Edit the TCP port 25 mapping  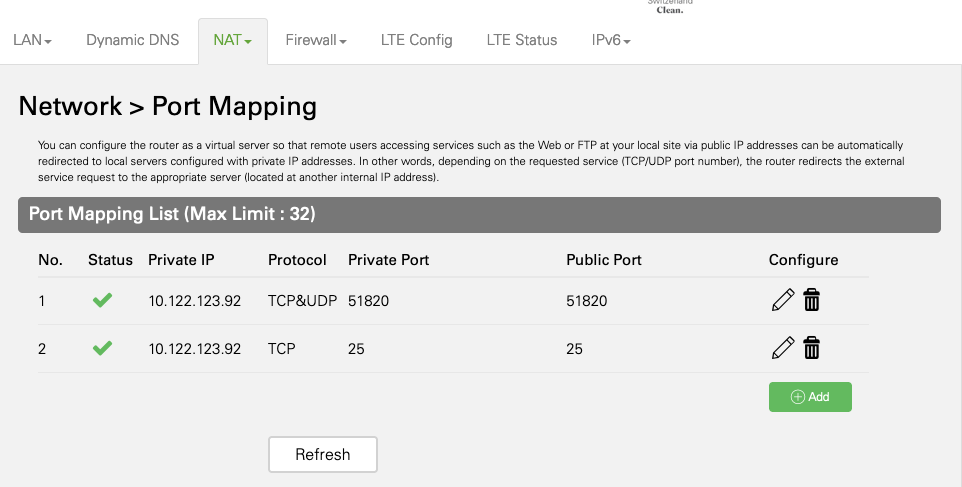(783, 348)
